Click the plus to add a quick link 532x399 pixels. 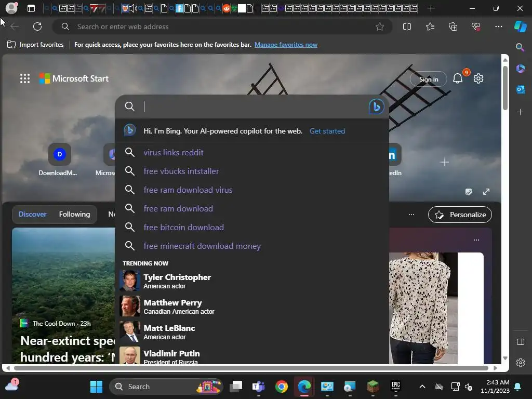444,162
